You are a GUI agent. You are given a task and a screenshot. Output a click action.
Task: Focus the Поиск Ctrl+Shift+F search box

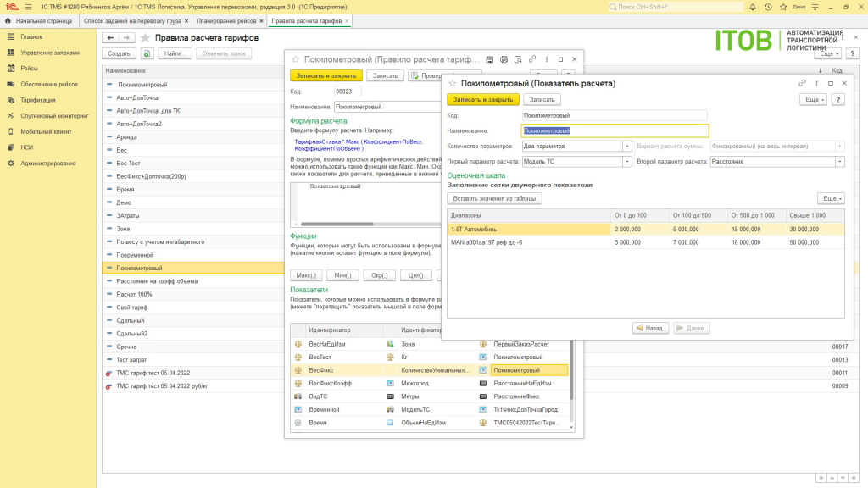coord(676,7)
